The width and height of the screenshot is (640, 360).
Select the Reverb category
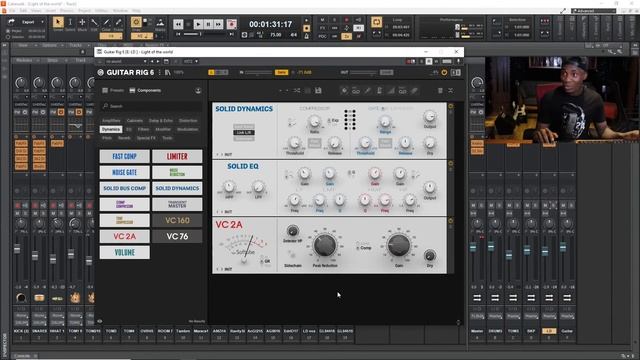point(124,138)
